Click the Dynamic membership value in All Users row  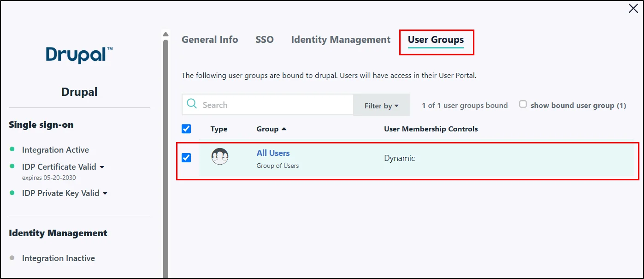[x=399, y=158]
